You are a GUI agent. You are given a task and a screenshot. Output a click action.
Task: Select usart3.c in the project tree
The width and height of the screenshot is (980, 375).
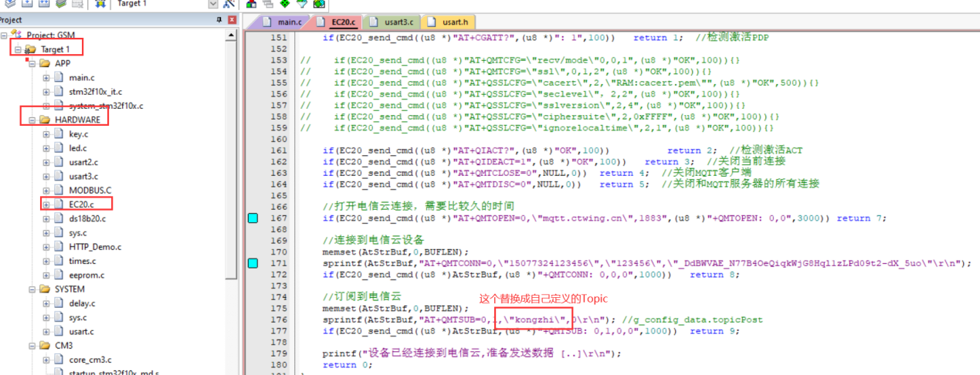click(84, 177)
